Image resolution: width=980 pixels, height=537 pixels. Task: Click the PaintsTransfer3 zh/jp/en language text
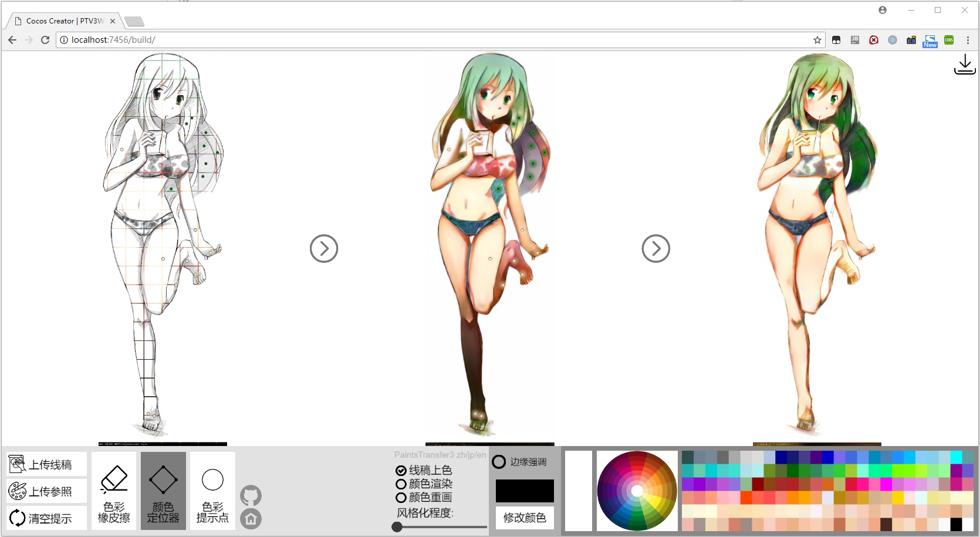click(440, 455)
